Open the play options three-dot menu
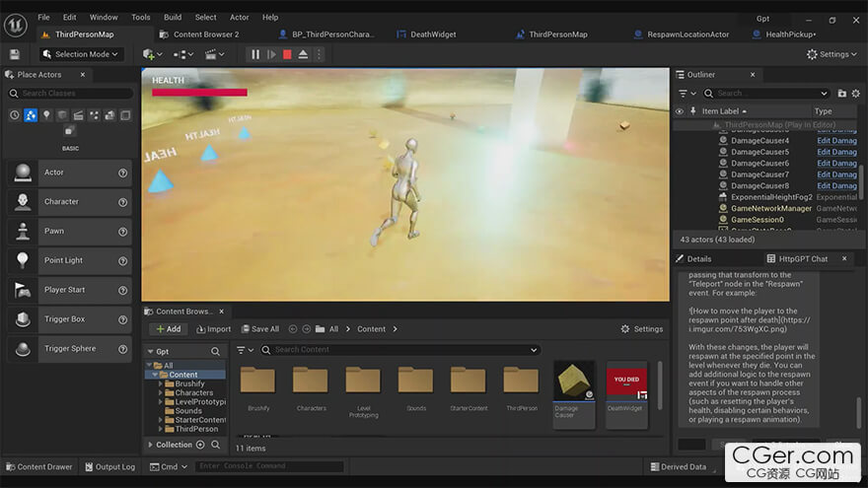This screenshot has height=488, width=868. coord(319,54)
